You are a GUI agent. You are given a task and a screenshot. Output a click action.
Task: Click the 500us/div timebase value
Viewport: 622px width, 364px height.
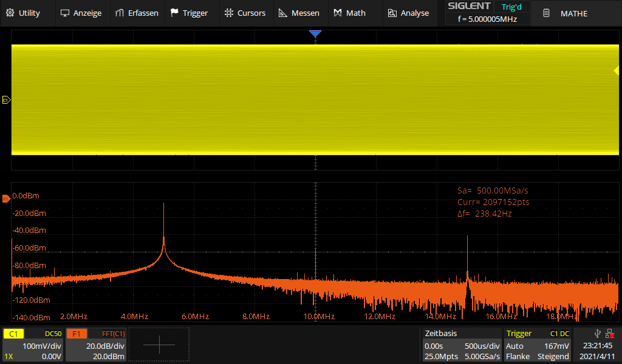click(x=482, y=346)
